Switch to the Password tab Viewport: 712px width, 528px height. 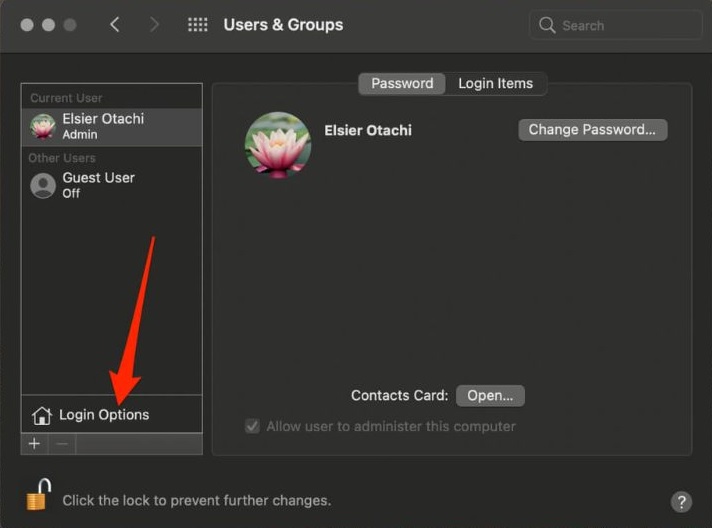pos(402,84)
